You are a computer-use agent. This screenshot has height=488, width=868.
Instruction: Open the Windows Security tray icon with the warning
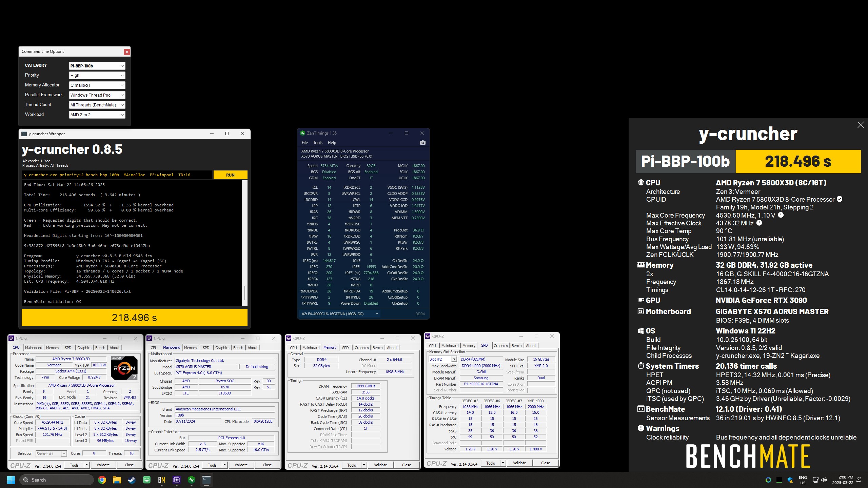[790, 480]
